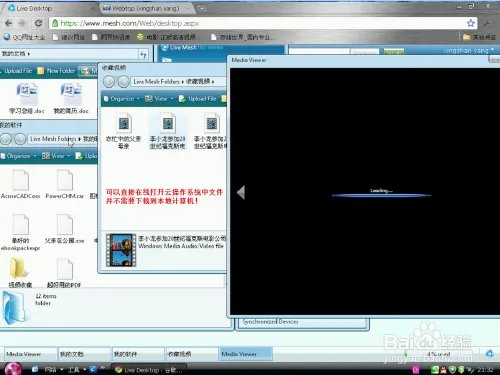Click the Windows Media Audio/Video file description
The image size is (500, 375).
point(181,246)
